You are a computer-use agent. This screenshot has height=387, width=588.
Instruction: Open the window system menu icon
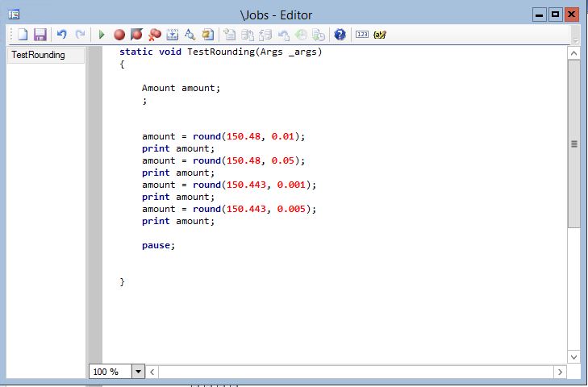[x=14, y=15]
